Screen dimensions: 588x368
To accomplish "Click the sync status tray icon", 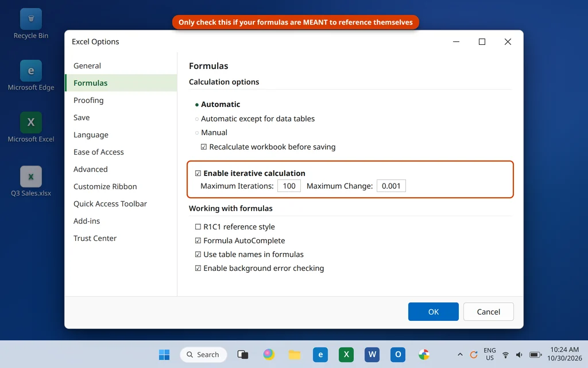I will (474, 354).
